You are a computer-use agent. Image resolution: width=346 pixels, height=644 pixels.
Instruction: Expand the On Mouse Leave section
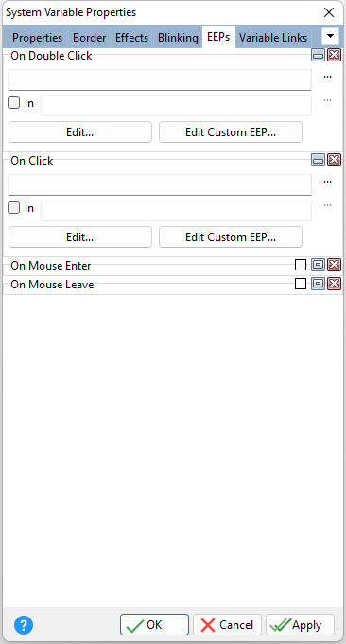pos(318,284)
